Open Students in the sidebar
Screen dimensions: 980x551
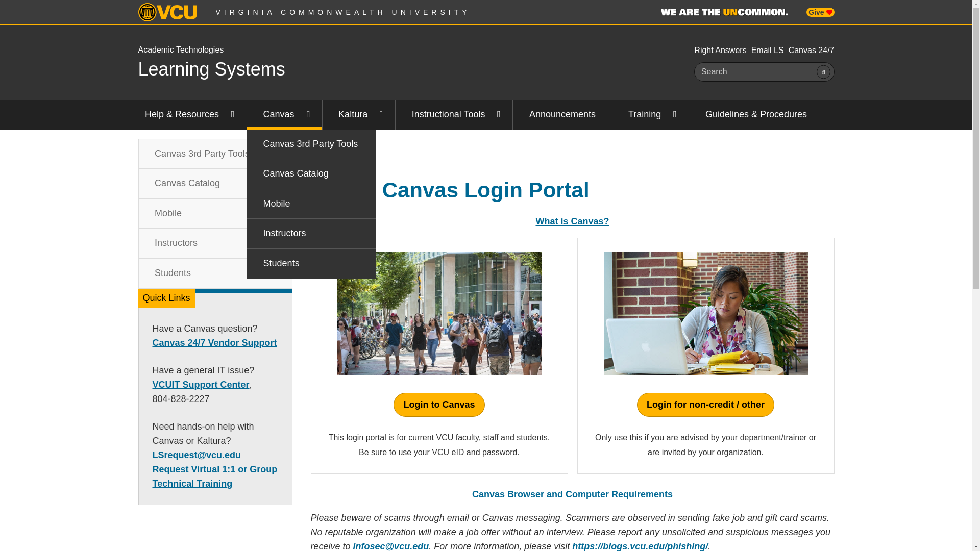point(193,273)
